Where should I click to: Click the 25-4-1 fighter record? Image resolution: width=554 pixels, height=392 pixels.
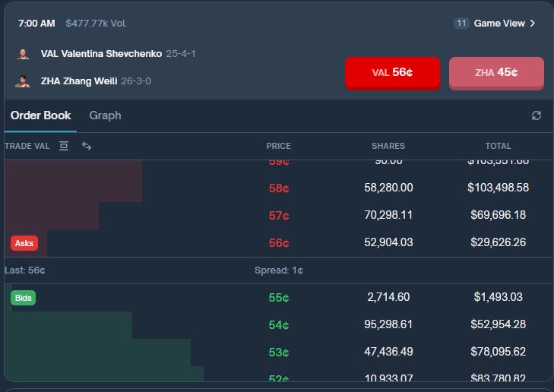(x=181, y=54)
